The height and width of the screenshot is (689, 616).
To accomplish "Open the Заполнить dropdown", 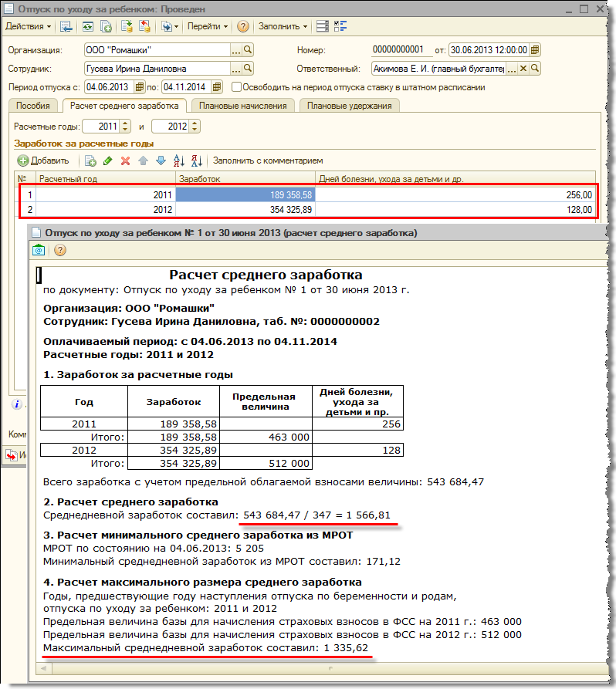I will [x=283, y=26].
